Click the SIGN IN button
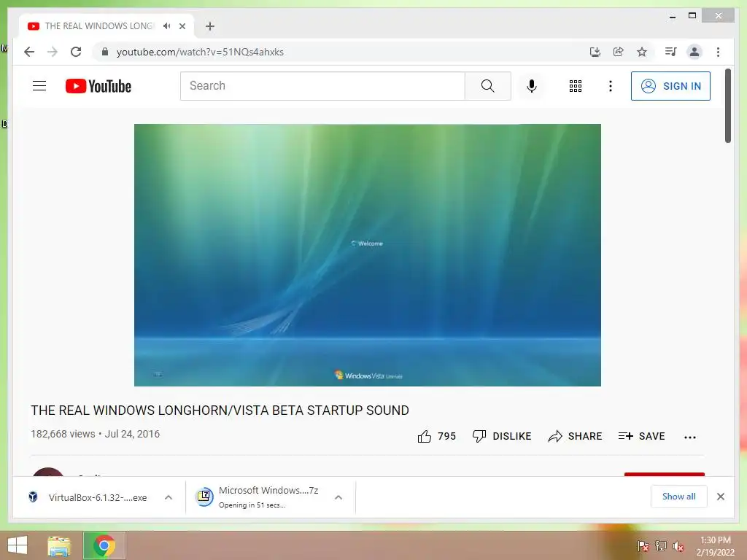The width and height of the screenshot is (747, 560). [x=670, y=86]
